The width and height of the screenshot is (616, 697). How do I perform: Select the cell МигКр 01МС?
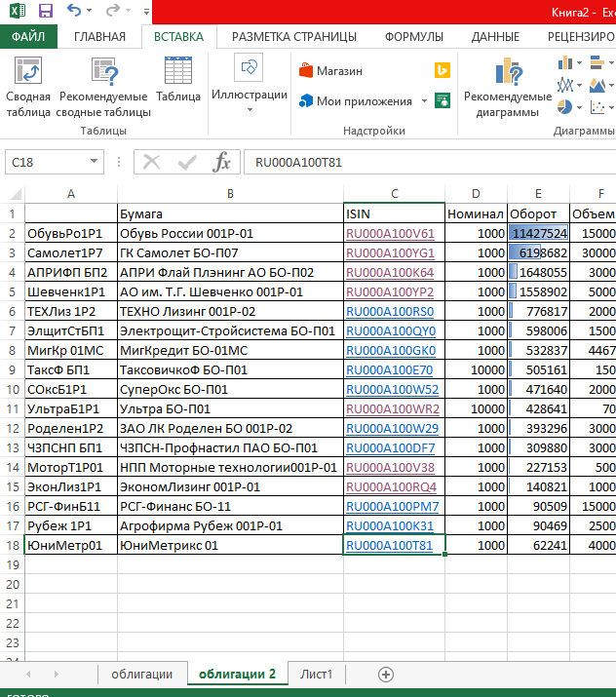(x=71, y=350)
